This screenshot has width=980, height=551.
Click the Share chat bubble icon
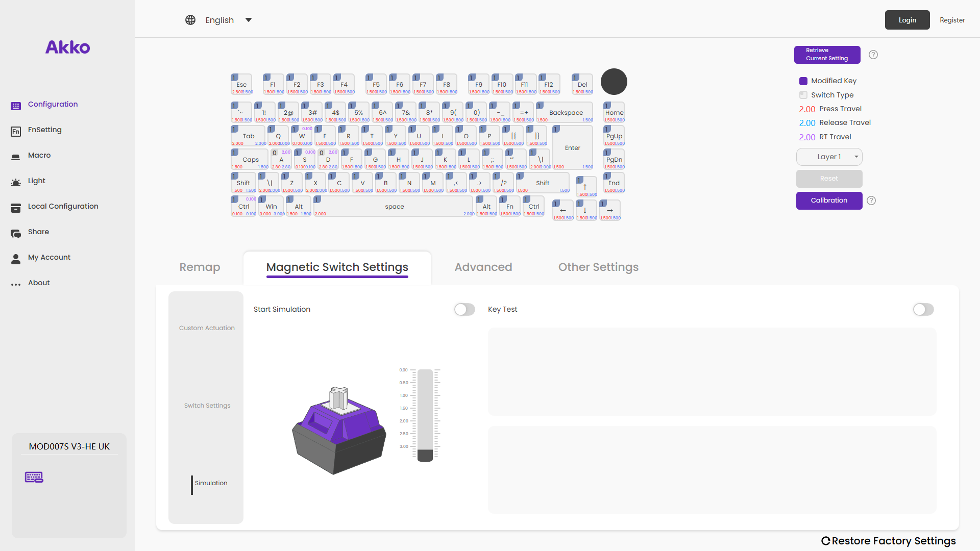click(16, 233)
